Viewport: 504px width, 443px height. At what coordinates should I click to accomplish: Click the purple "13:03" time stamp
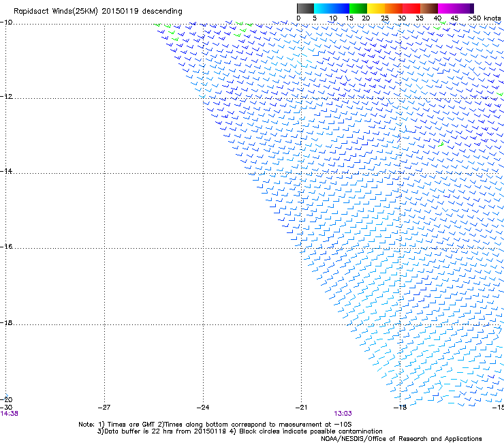pyautogui.click(x=343, y=414)
